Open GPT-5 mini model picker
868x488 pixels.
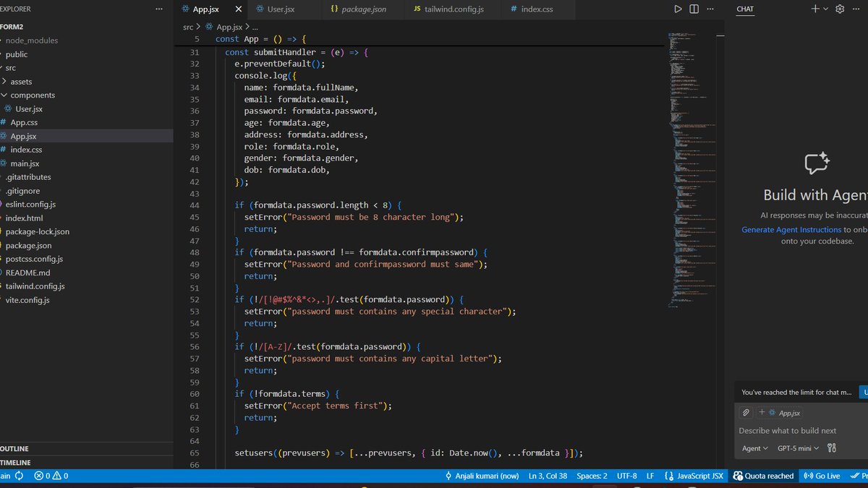pos(798,448)
